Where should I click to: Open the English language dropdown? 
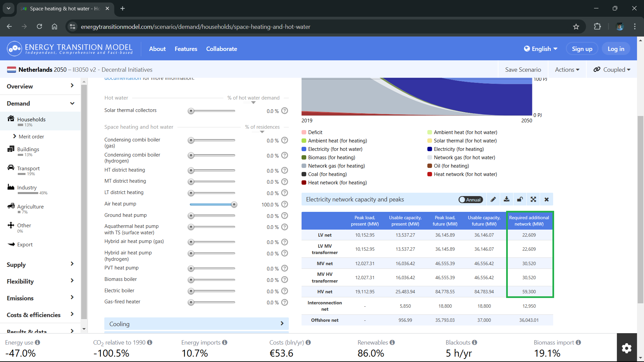tap(541, 49)
